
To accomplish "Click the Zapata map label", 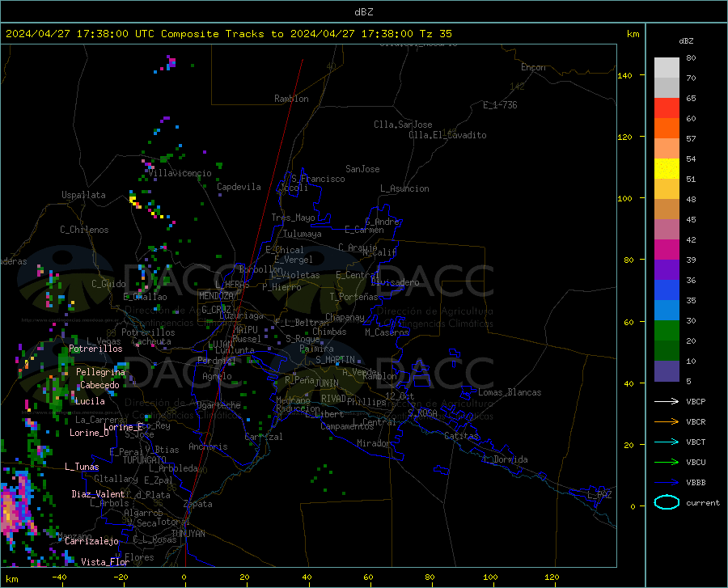I will [x=198, y=504].
